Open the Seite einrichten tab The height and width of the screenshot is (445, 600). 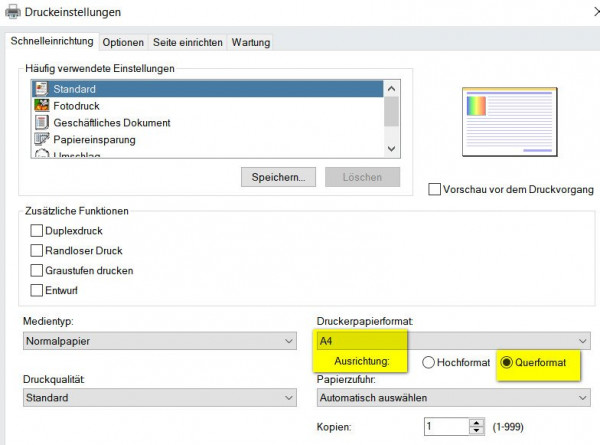188,42
